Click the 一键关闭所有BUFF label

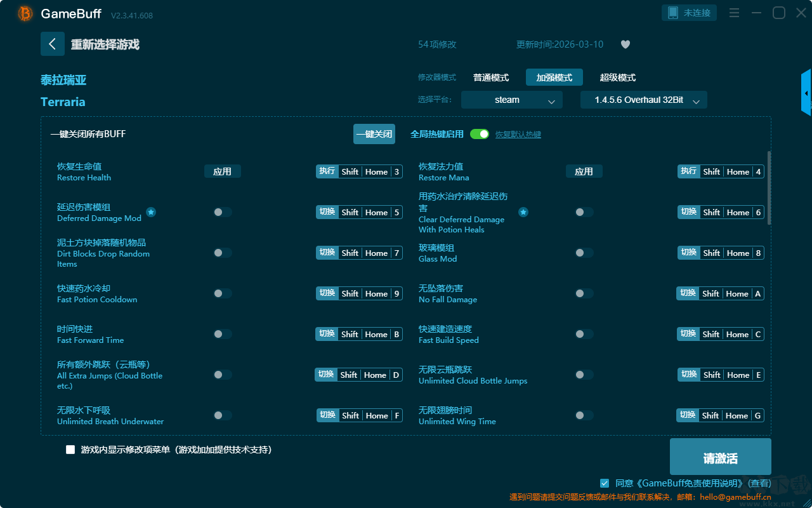pyautogui.click(x=88, y=134)
